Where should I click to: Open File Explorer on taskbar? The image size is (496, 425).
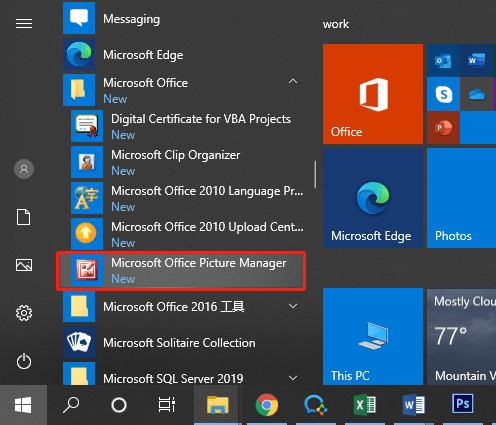[x=217, y=405]
